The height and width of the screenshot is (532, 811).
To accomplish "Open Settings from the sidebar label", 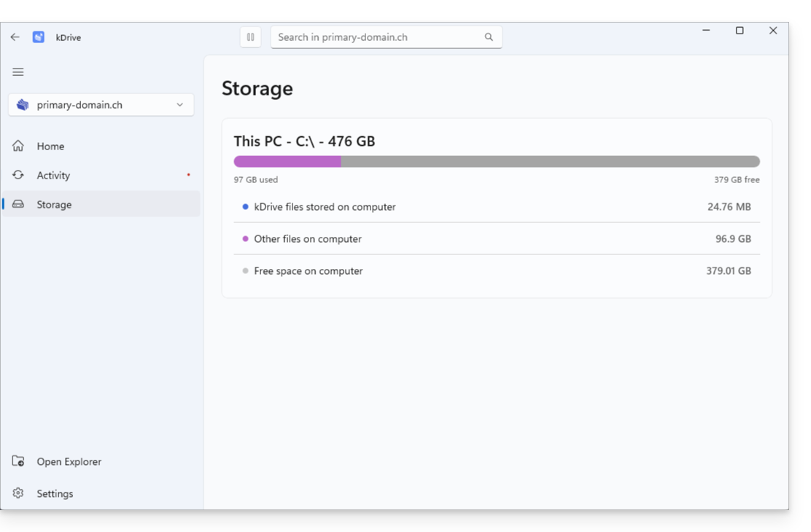I will (55, 494).
